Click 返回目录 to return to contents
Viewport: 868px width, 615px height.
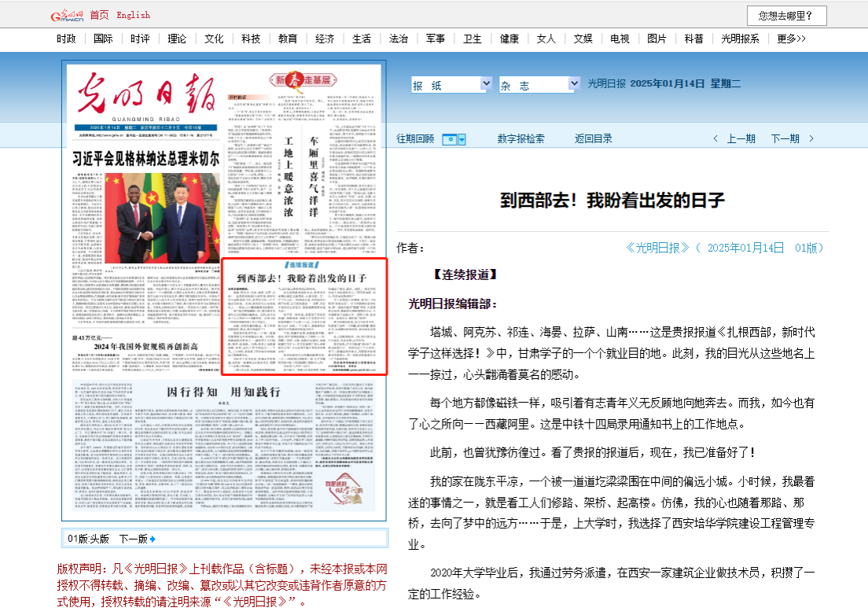tap(593, 139)
